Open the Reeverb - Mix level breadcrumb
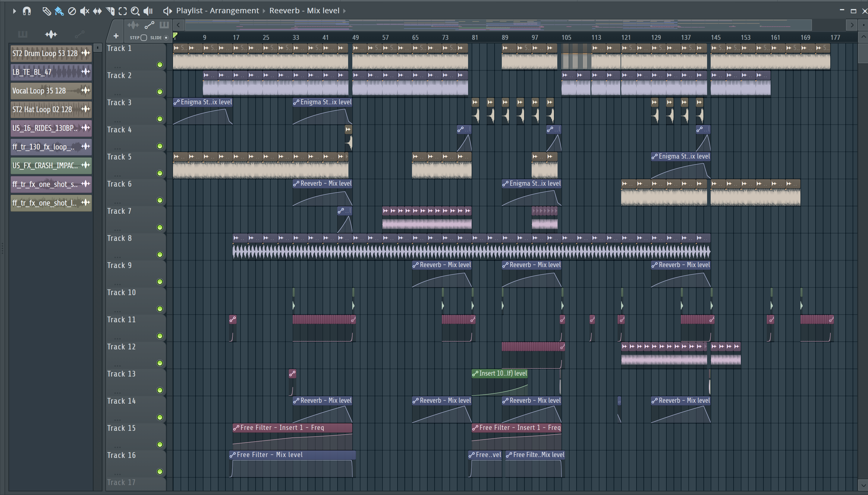 coord(304,11)
